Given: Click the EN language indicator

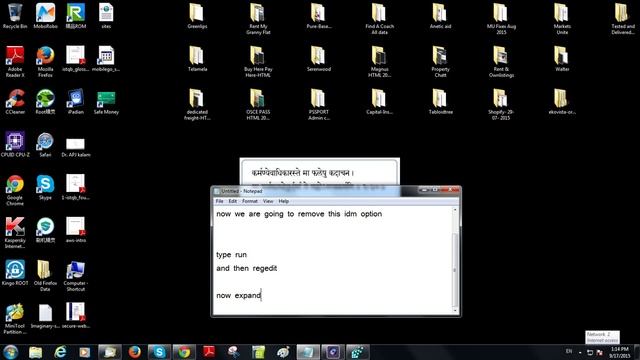Looking at the screenshot, I should (x=569, y=351).
